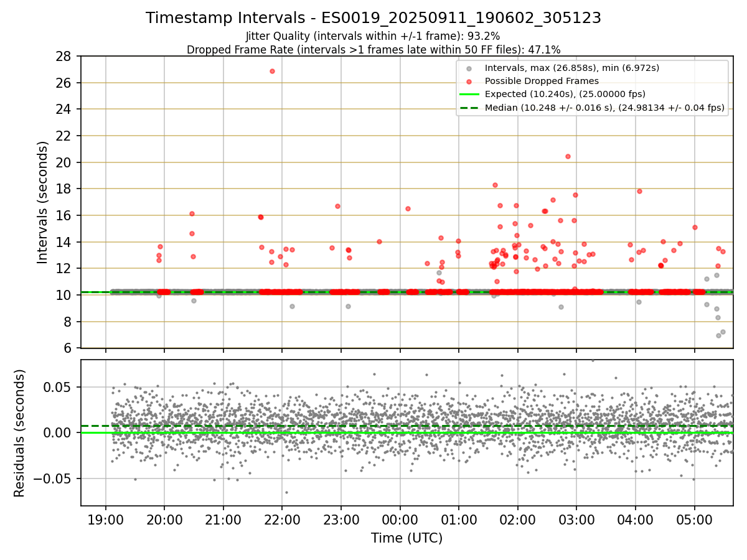Click x-axis tick label '01:00'
Viewport: 747px width, 560px height.
click(x=459, y=520)
